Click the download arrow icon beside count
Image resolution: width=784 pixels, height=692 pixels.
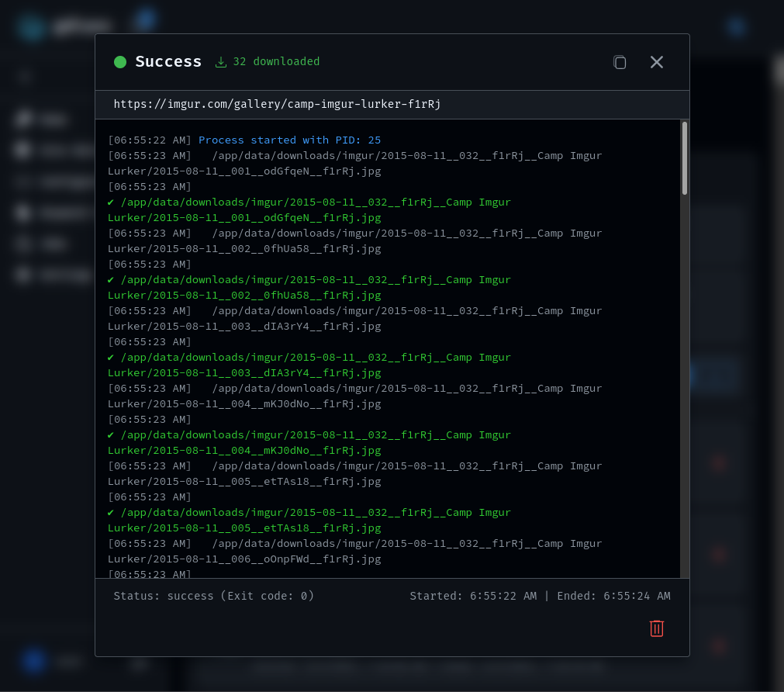tap(221, 62)
